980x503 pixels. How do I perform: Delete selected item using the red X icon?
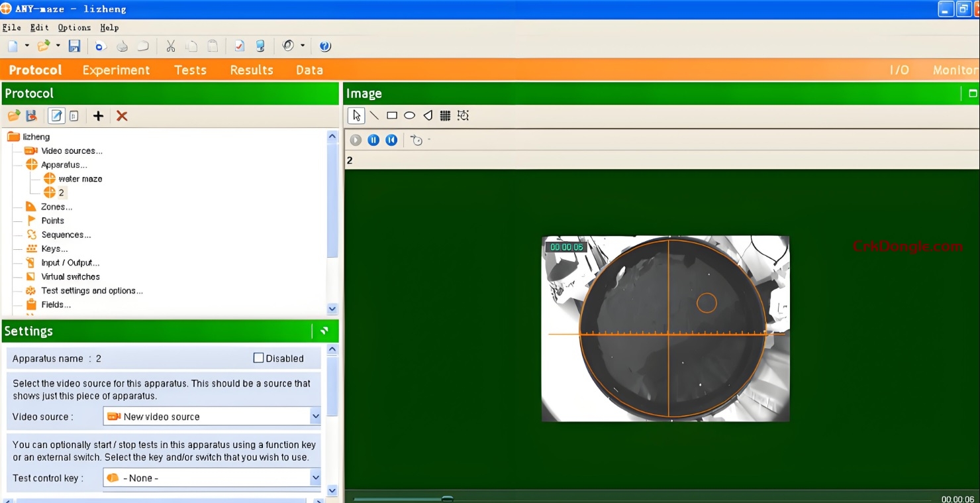click(x=121, y=116)
